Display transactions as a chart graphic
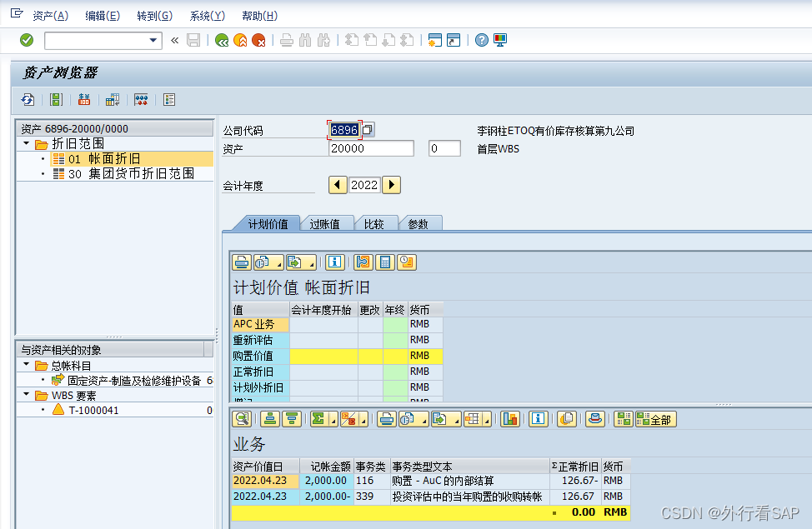The width and height of the screenshot is (812, 529). pos(511,419)
